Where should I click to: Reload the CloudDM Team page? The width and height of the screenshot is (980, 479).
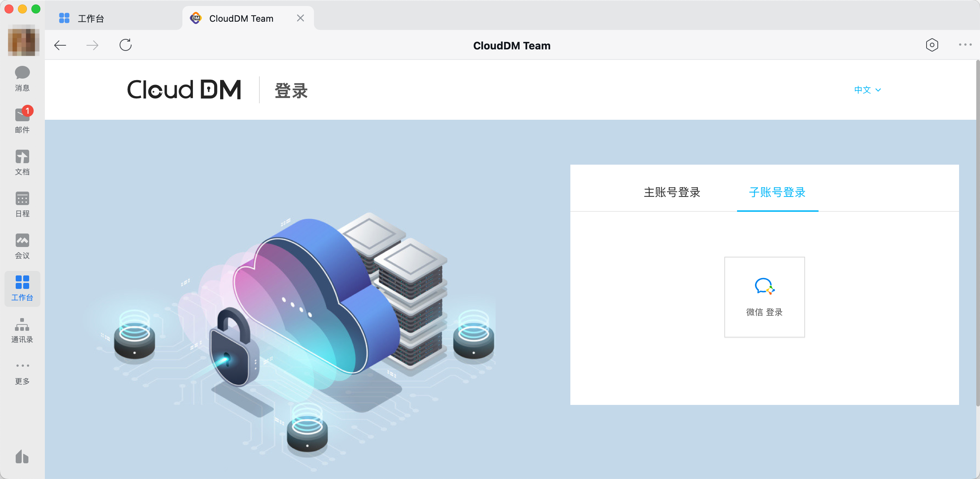point(126,45)
